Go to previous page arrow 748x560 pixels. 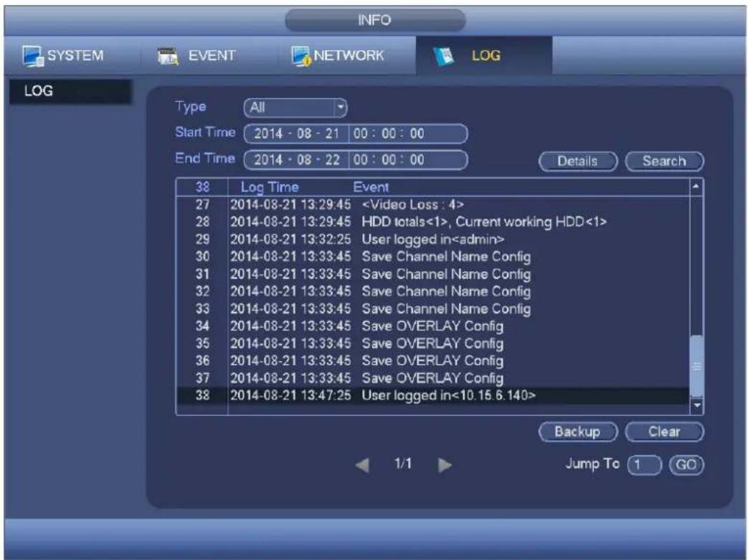click(x=362, y=465)
